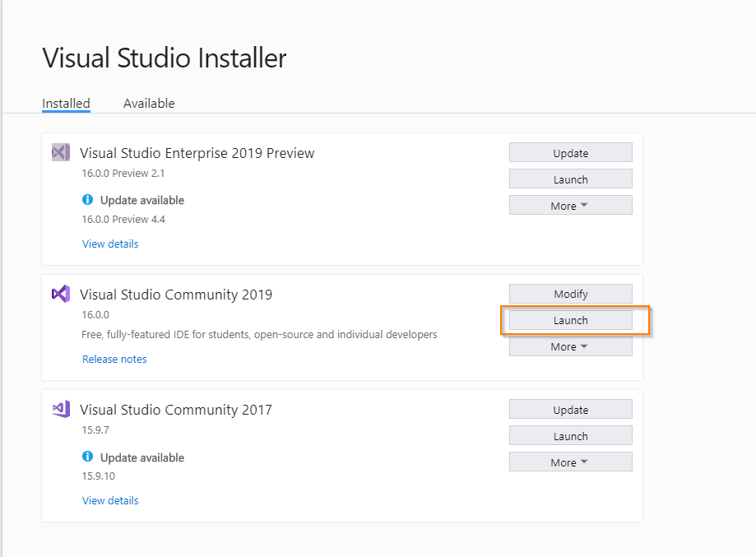The width and height of the screenshot is (756, 557).
Task: Open Release notes for Community 2019
Action: pos(114,360)
